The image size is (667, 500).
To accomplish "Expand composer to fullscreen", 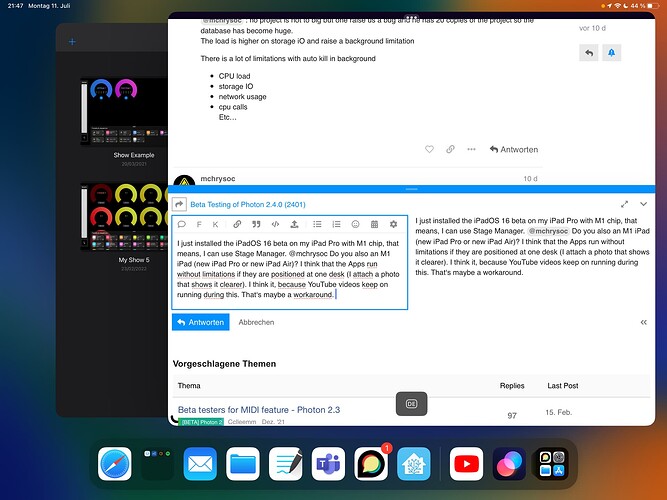I will click(x=624, y=204).
